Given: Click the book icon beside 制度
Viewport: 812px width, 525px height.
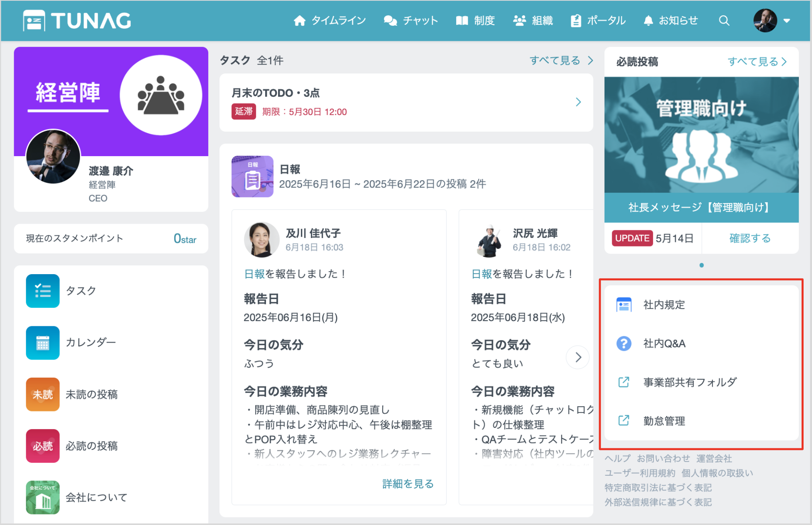Looking at the screenshot, I should point(462,20).
